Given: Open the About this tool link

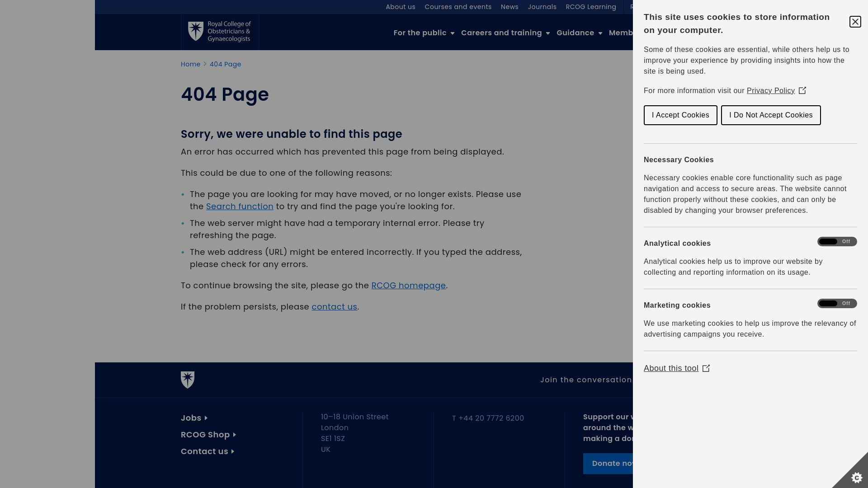Looking at the screenshot, I should 671,368.
